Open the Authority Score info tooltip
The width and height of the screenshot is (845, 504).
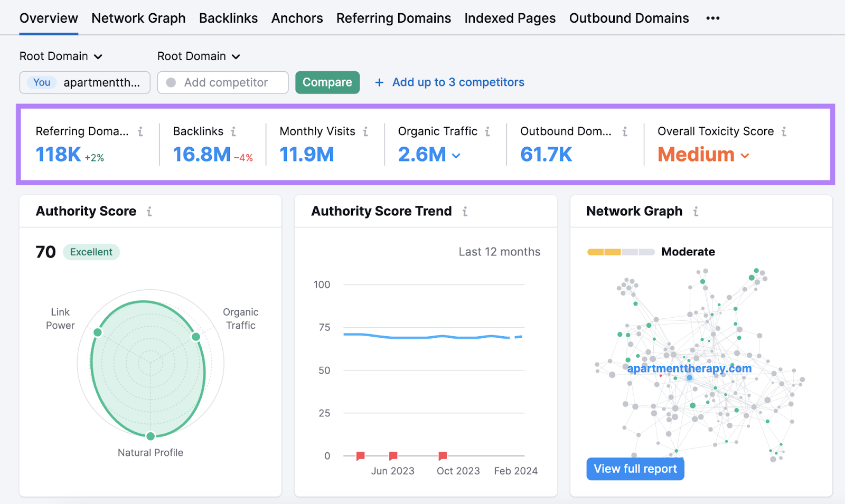[149, 211]
